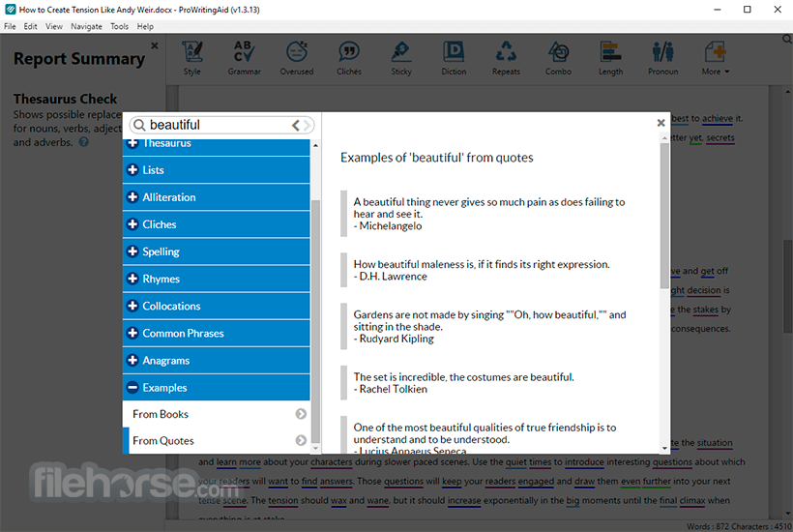Click the 'Examples of beautiful from quotes' heading
793x532 pixels.
click(436, 158)
